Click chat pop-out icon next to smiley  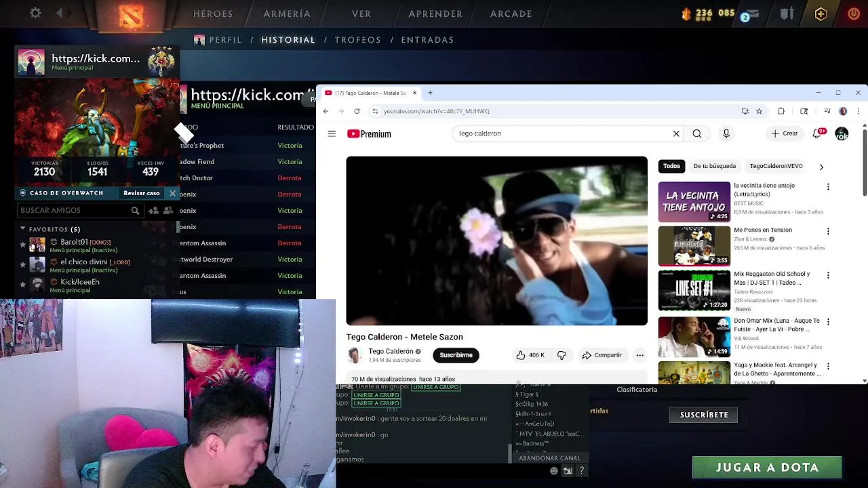(568, 470)
